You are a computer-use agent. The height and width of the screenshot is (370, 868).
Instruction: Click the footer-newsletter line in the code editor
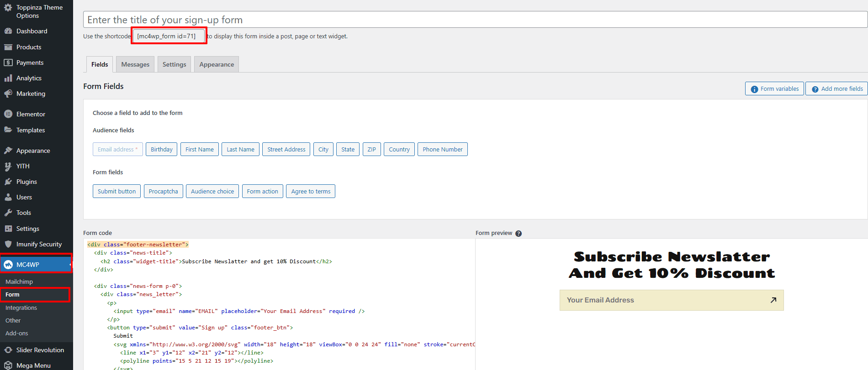138,245
